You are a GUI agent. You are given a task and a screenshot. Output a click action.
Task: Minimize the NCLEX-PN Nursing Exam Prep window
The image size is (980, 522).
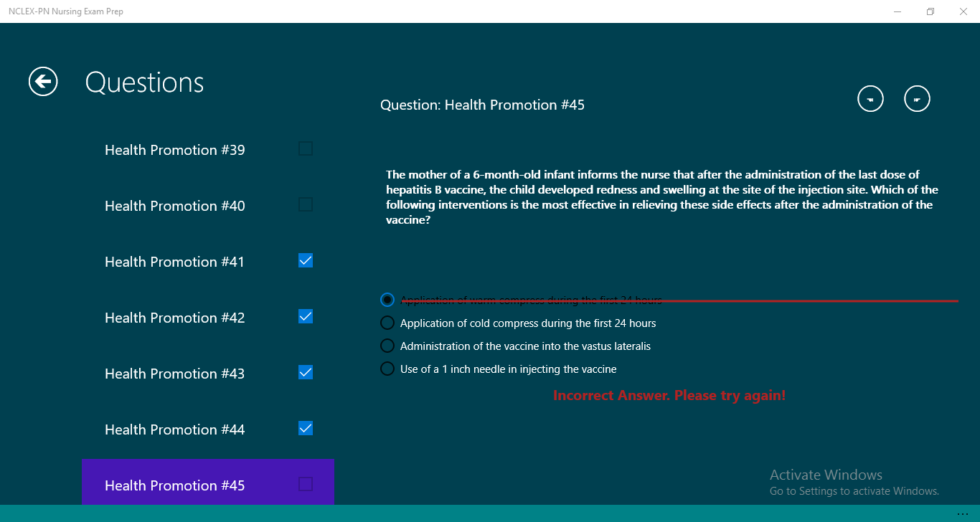click(897, 11)
